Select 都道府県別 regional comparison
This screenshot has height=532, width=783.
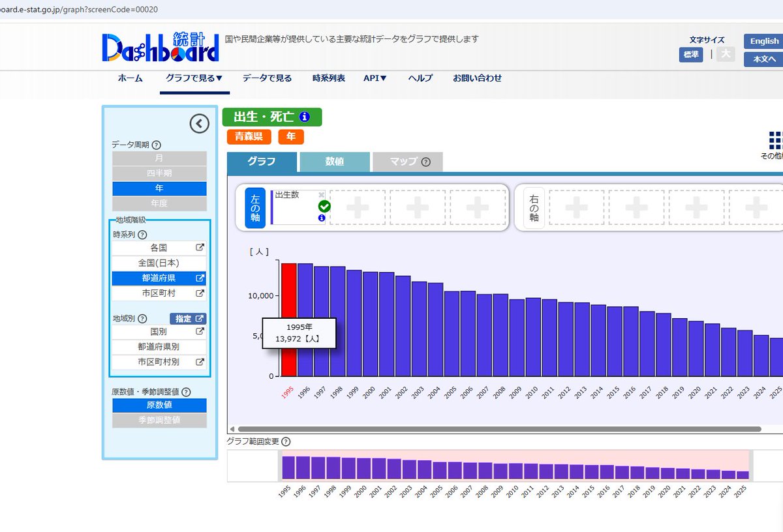(159, 347)
